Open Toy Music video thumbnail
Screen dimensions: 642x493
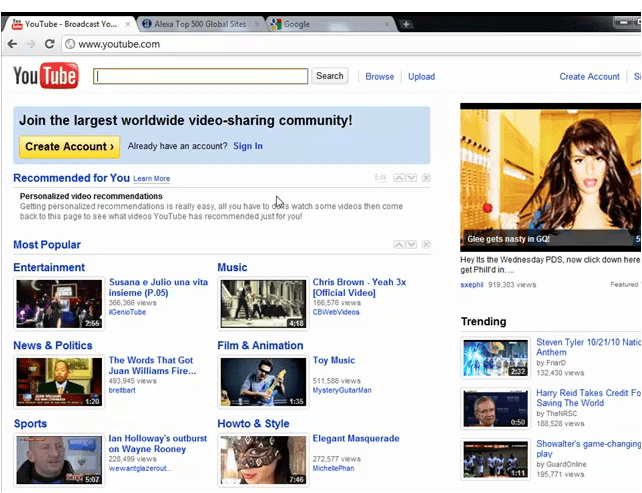click(x=263, y=382)
